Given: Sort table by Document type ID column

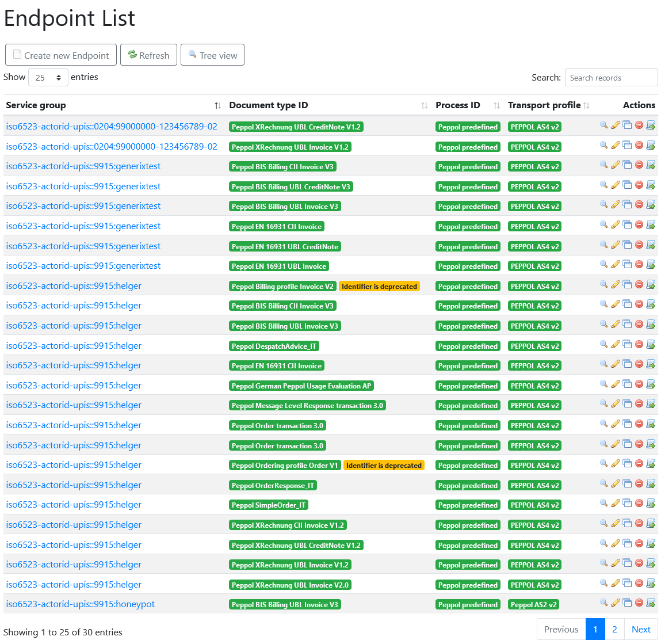Looking at the screenshot, I should pos(328,105).
